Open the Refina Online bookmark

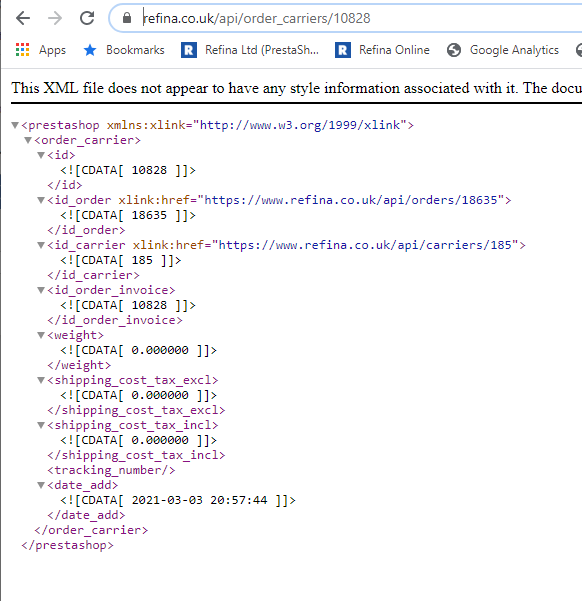point(382,50)
